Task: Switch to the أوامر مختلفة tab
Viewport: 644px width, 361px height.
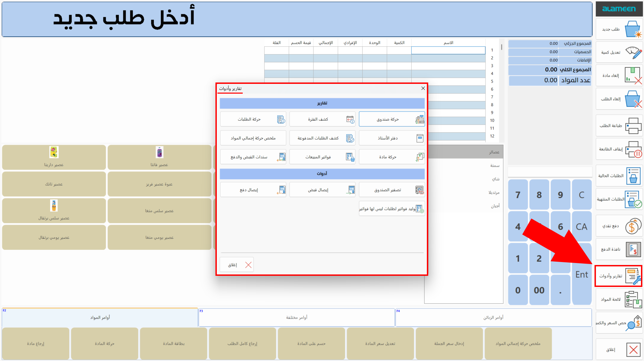Action: click(296, 317)
